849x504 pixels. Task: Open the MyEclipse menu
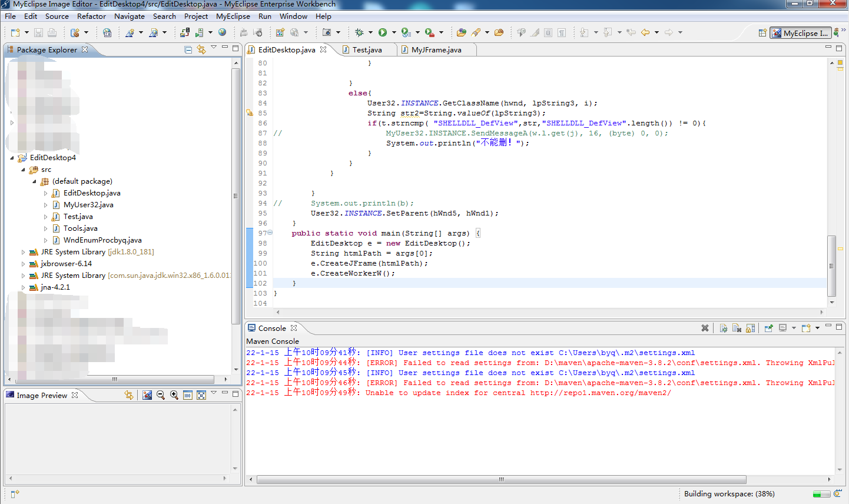[233, 16]
